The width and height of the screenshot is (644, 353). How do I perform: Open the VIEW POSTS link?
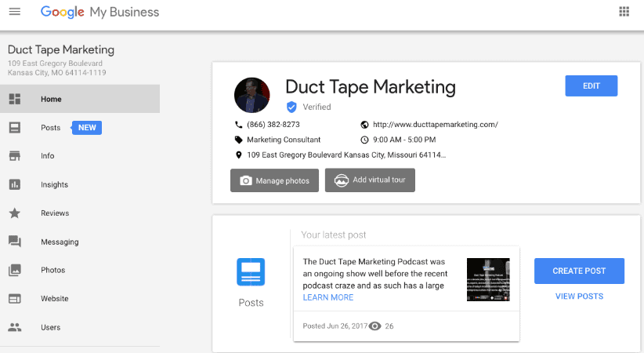(x=579, y=297)
